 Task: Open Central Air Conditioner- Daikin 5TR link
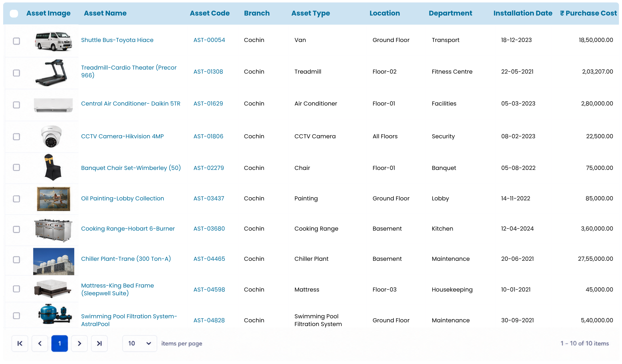pos(131,104)
